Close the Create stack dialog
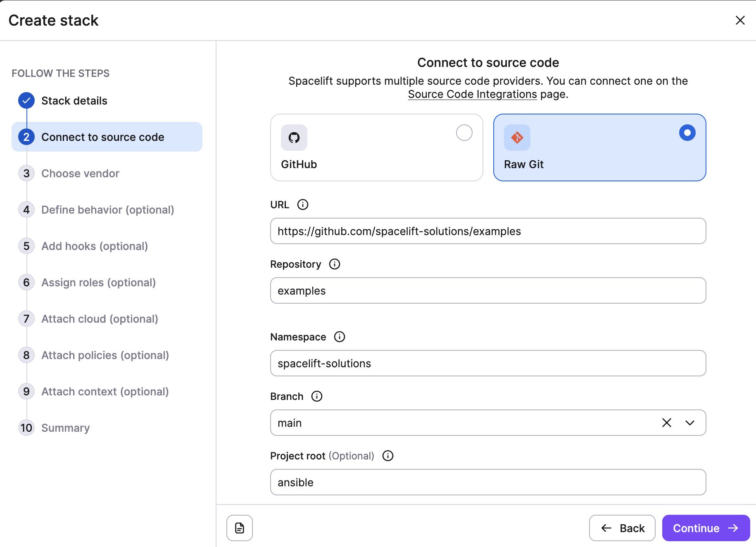Viewport: 756px width, 547px height. click(740, 20)
